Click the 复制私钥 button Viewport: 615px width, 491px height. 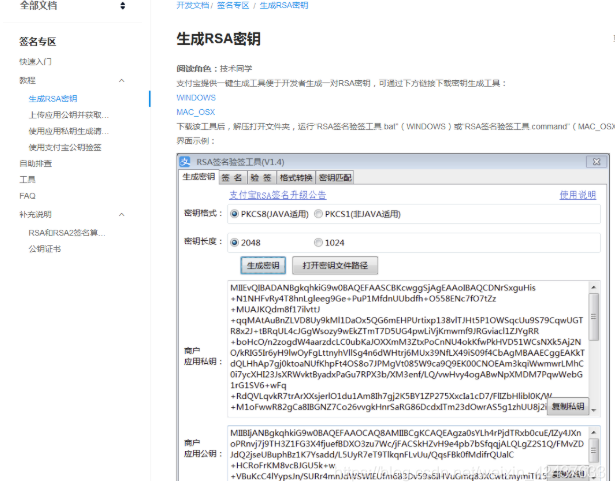click(568, 406)
